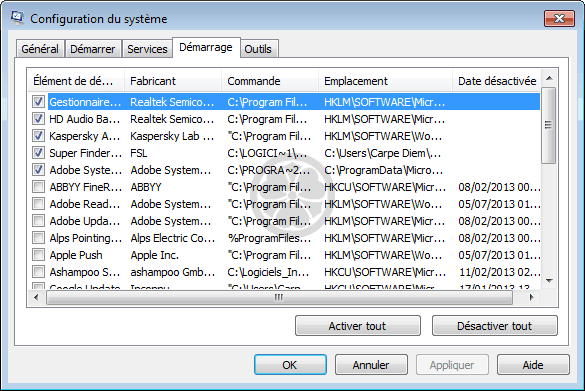Image resolution: width=585 pixels, height=391 pixels.
Task: Click the Appliquer button
Action: click(x=452, y=365)
